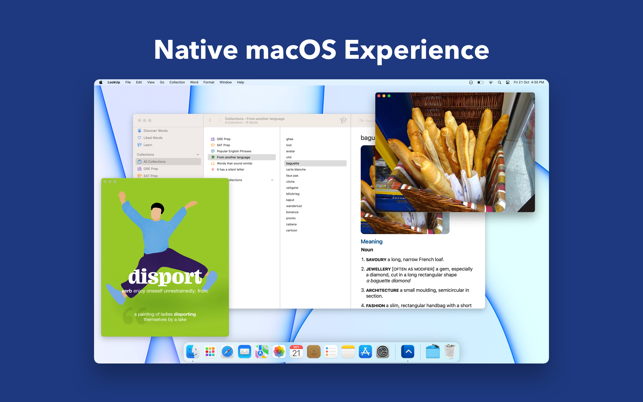This screenshot has height=402, width=643.
Task: Click the disport word card illustration
Action: (165, 257)
